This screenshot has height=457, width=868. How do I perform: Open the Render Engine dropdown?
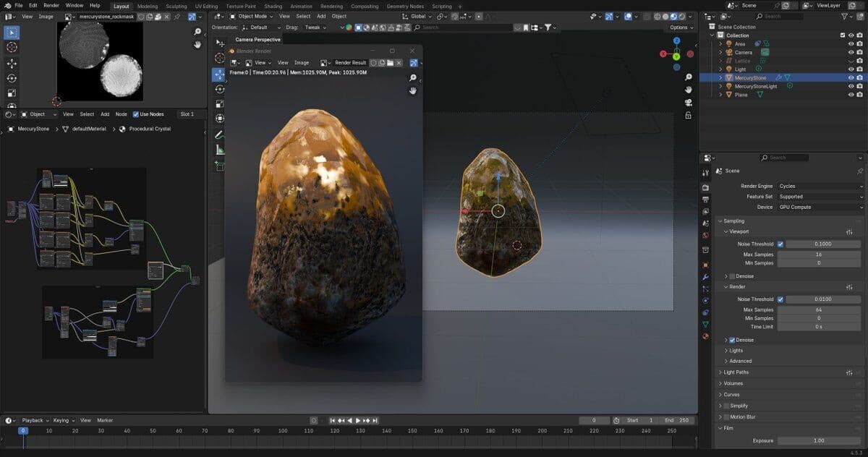820,186
